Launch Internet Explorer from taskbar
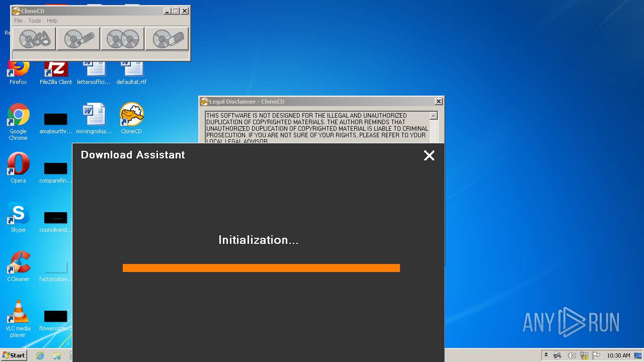Viewport: 644px width, 362px height. (x=40, y=355)
